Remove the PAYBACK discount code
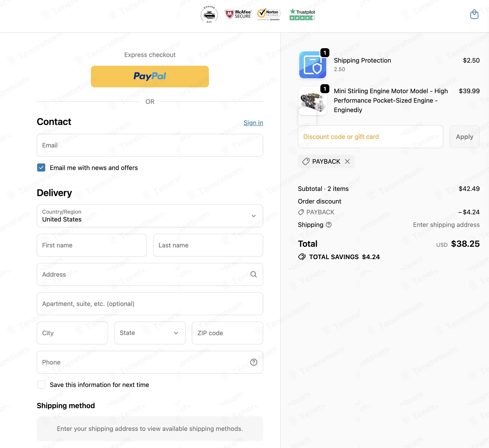This screenshot has width=489, height=448. [x=347, y=162]
